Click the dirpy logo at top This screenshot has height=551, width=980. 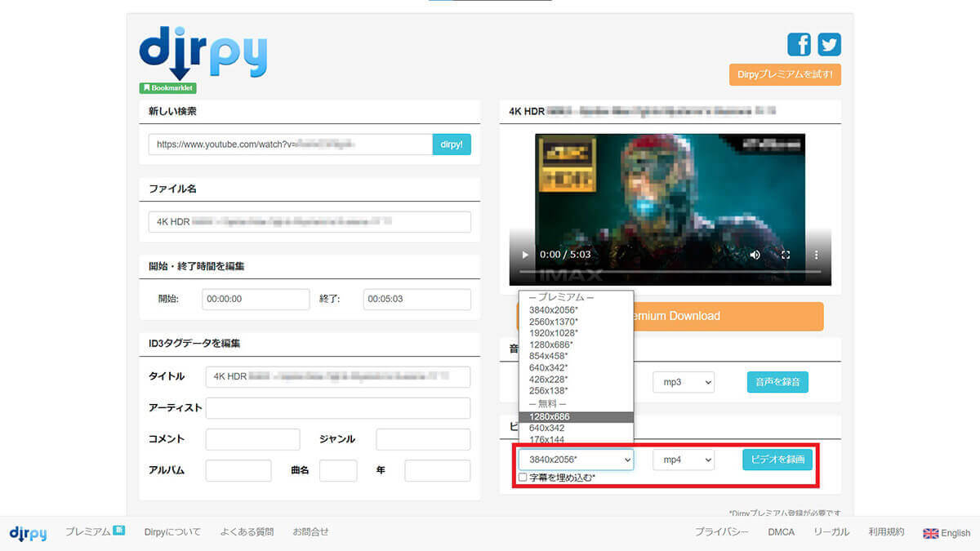[203, 56]
